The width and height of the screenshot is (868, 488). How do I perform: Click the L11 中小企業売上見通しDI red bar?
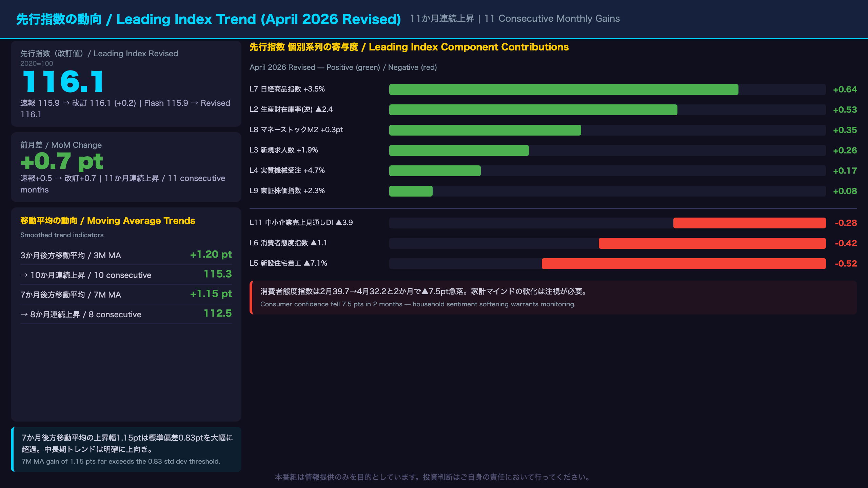point(749,223)
